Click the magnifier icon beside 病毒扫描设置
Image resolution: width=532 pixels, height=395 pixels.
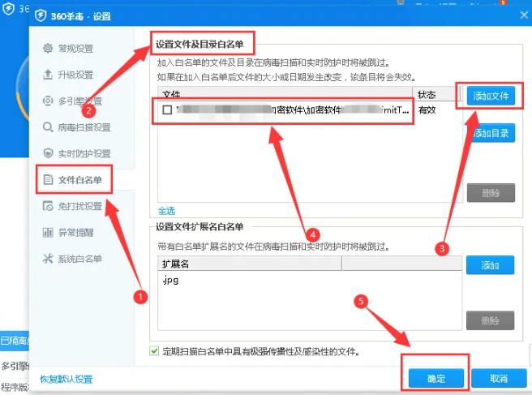click(48, 127)
